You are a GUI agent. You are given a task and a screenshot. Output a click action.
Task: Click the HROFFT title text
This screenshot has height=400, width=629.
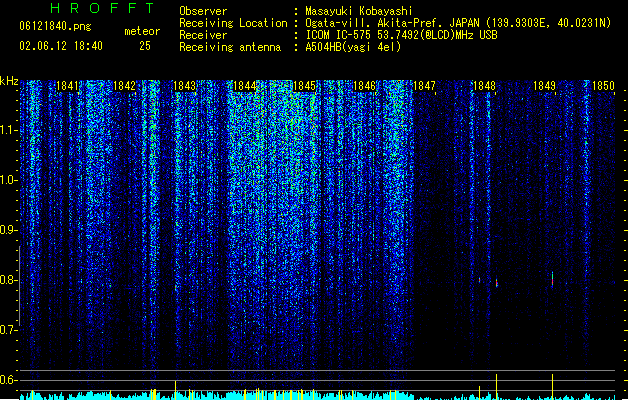click(x=103, y=8)
